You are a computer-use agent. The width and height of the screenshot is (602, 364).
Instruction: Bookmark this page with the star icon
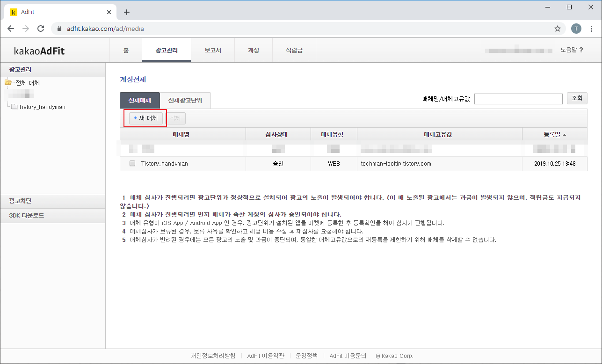(558, 29)
